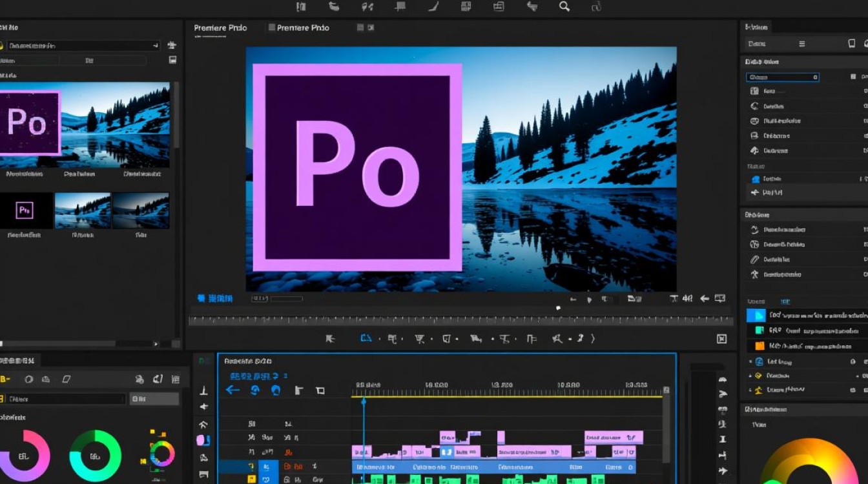Screen dimensions: 868x484
Task: Click the green and cyan color ring
Action: click(96, 456)
